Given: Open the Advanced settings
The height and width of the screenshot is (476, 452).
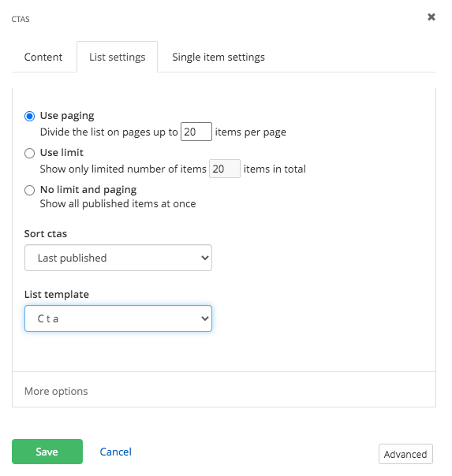Looking at the screenshot, I should point(405,454).
